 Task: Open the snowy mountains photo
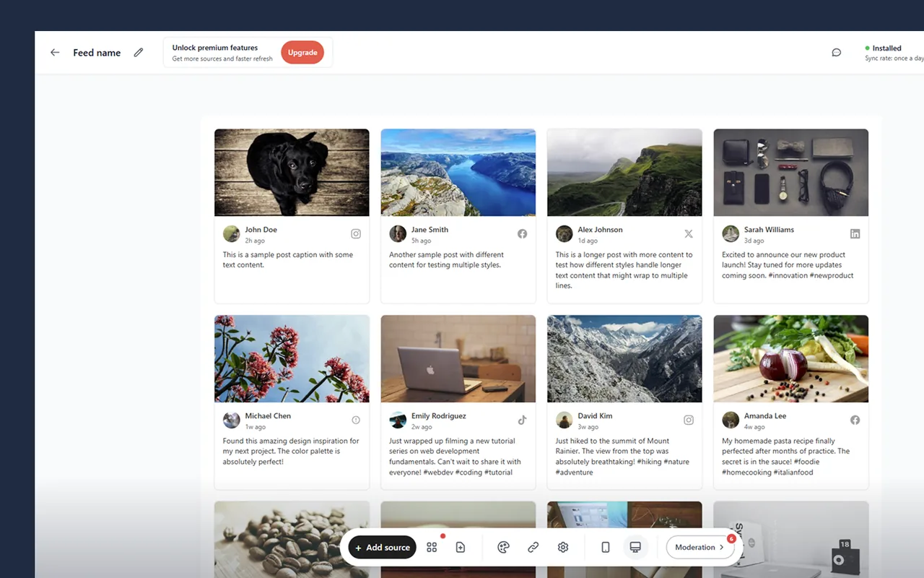[x=624, y=359]
